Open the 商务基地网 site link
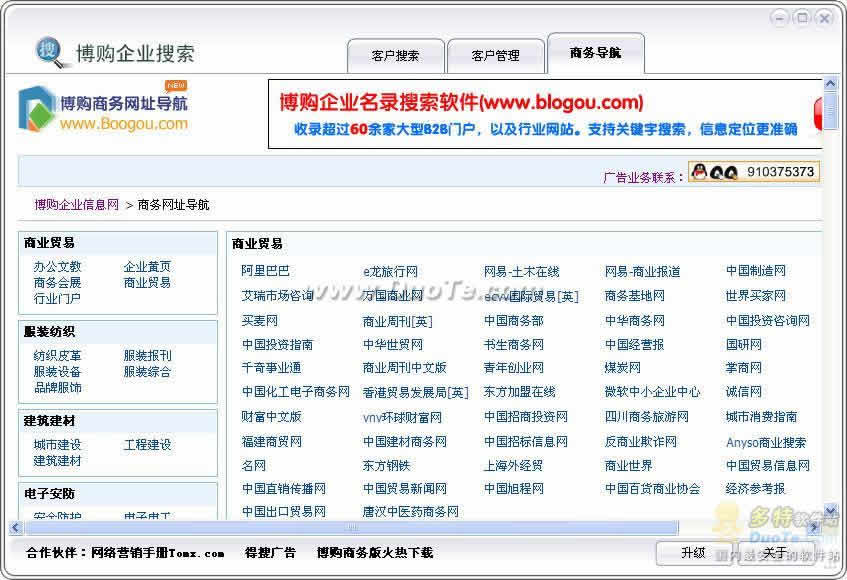This screenshot has height=580, width=847. [635, 296]
